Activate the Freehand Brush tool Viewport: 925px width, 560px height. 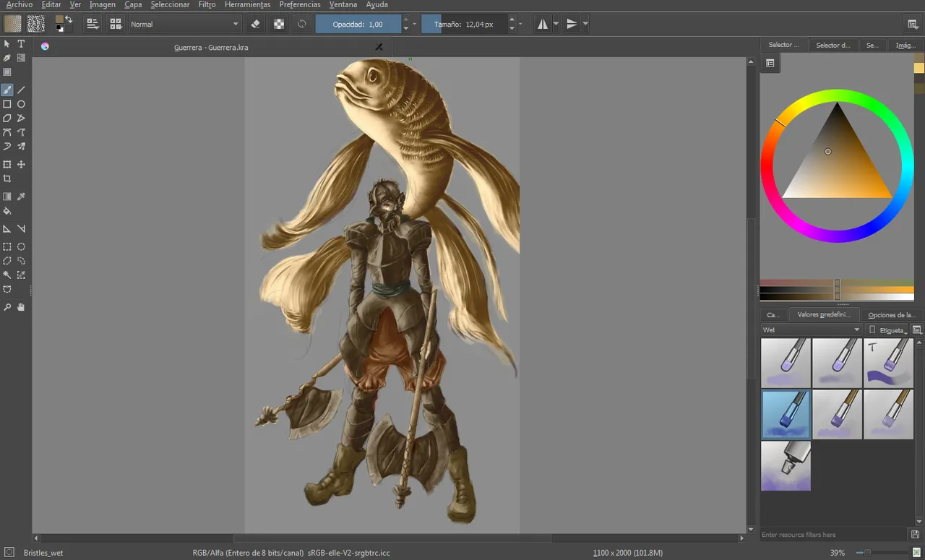click(7, 90)
